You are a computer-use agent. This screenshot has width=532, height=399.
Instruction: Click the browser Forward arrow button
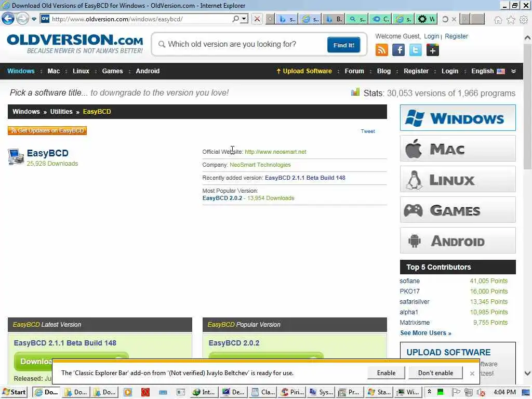pos(22,19)
